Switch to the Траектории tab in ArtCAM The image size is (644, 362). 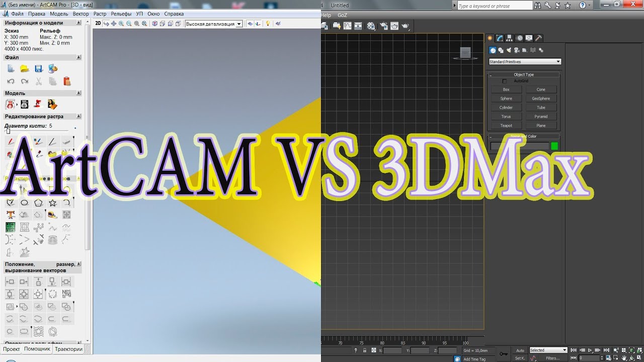click(68, 349)
